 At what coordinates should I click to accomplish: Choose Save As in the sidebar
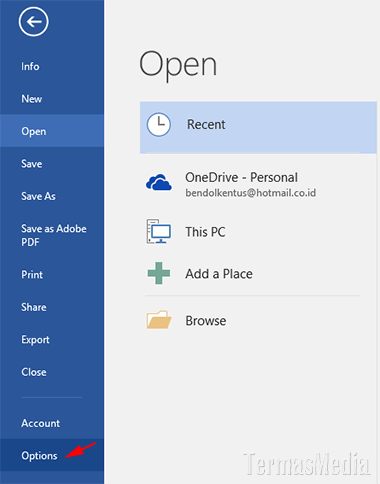[52, 196]
